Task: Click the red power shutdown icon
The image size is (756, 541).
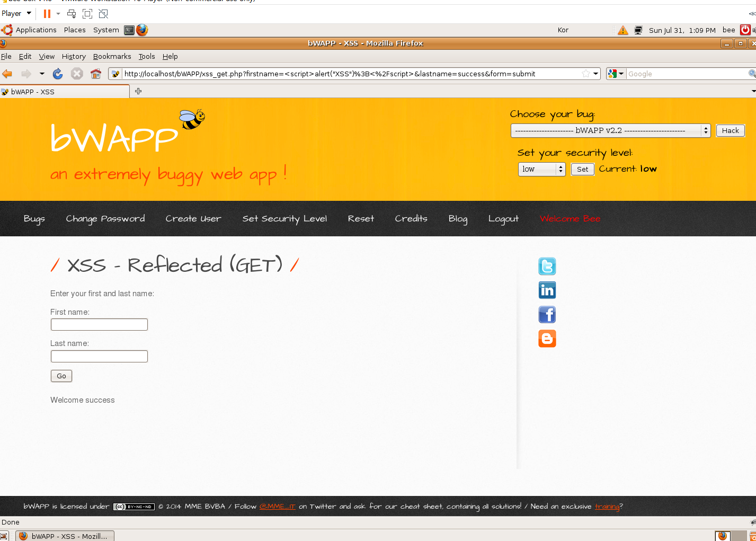Action: (745, 30)
